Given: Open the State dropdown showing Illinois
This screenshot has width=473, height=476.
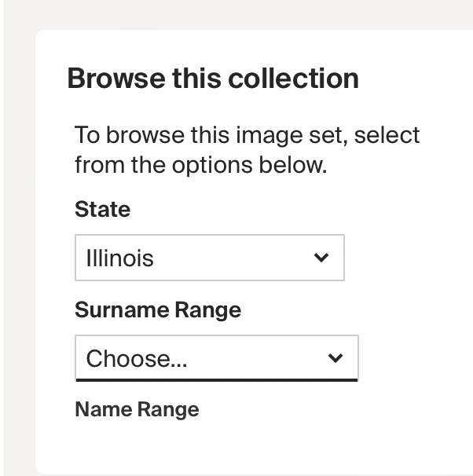Looking at the screenshot, I should pos(210,258).
